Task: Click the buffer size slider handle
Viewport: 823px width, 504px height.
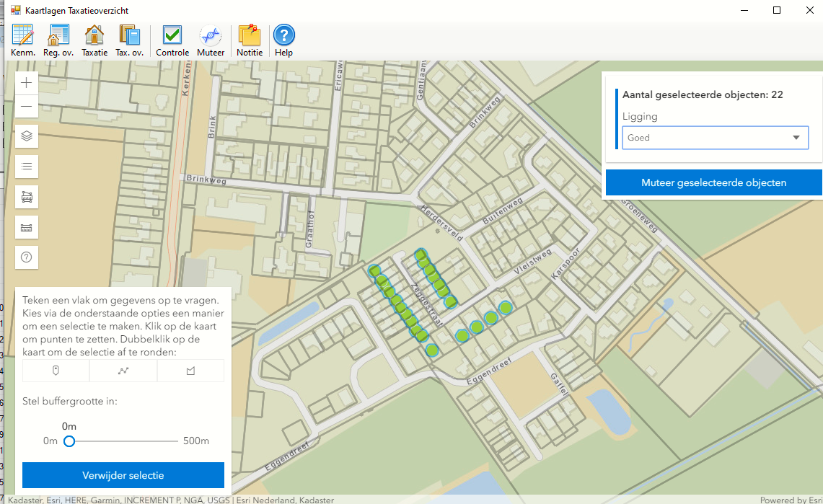Action: point(69,441)
